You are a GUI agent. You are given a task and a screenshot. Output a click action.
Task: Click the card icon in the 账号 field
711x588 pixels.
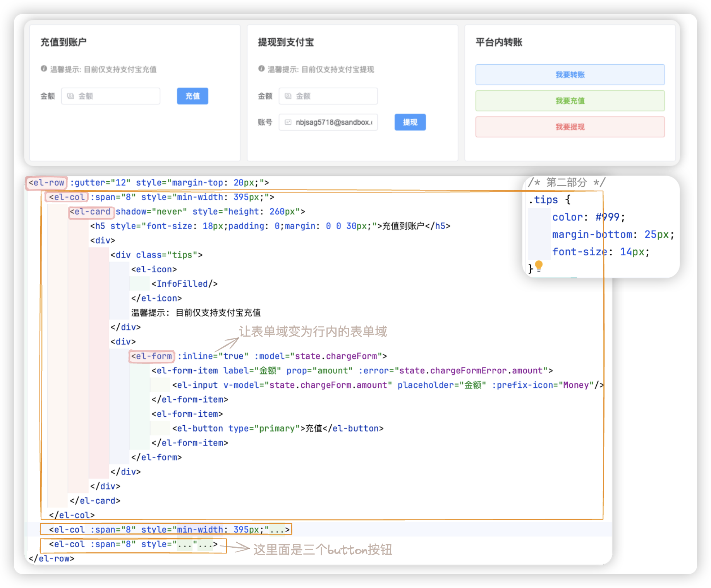coord(288,122)
